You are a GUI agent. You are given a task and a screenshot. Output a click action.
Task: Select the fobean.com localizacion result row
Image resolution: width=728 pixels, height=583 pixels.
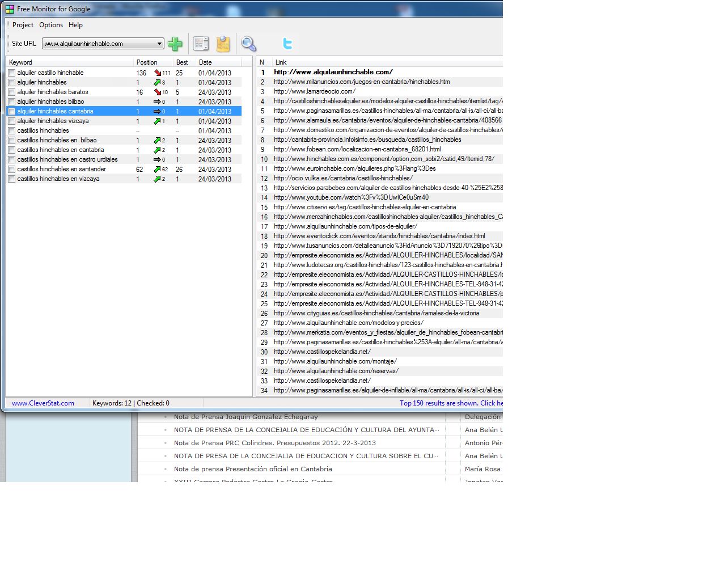pos(380,149)
